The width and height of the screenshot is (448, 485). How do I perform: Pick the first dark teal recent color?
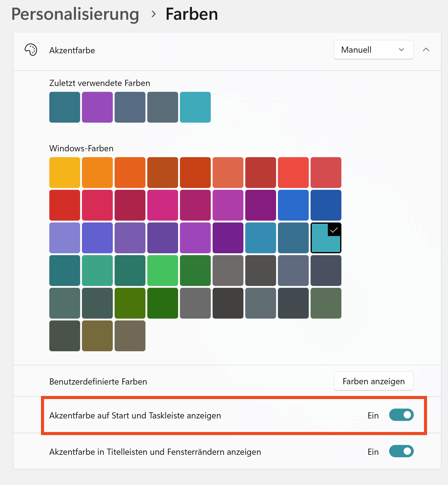tap(65, 107)
